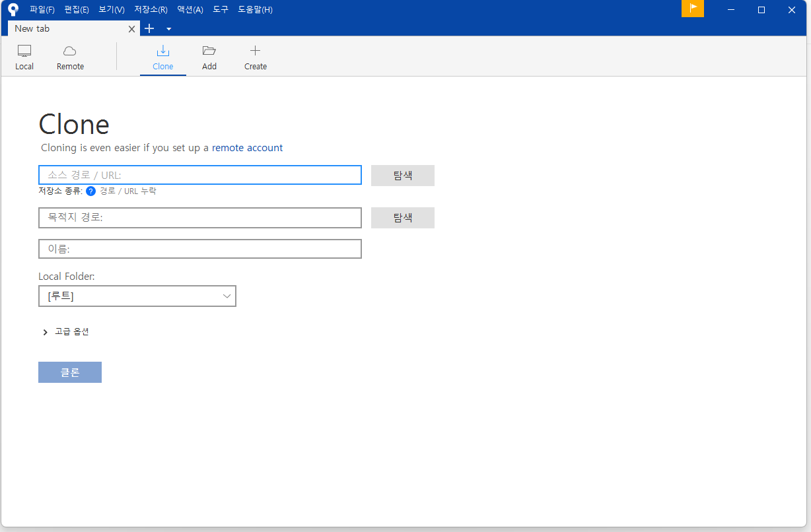Click 탐색 button beside source path
This screenshot has width=811, height=532.
click(x=403, y=176)
